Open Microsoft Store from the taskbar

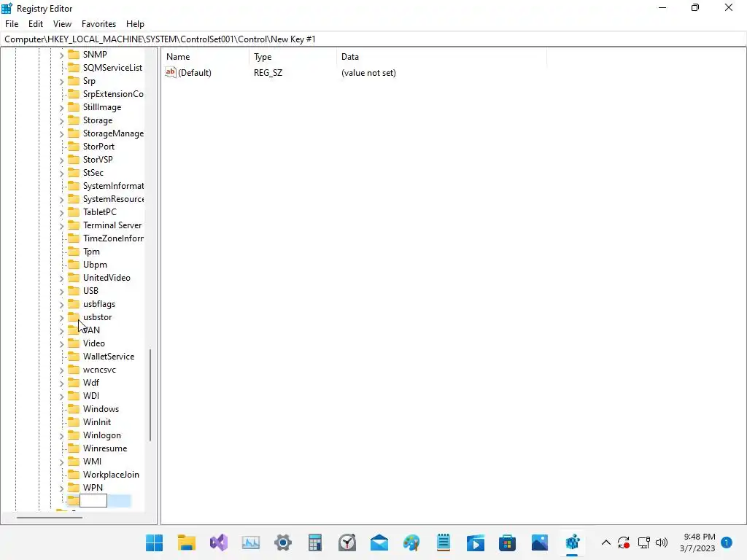[508, 542]
